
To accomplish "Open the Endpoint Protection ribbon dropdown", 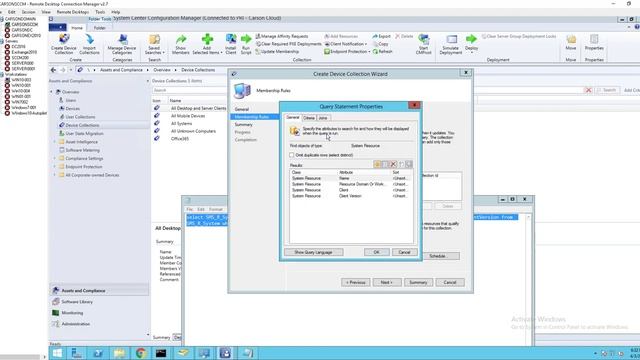I will [x=347, y=51].
